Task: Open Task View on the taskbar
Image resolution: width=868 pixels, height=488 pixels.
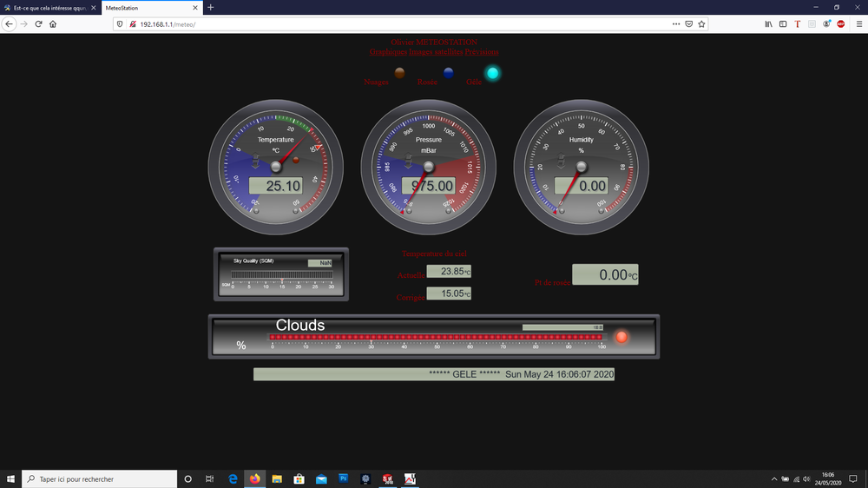Action: 209,478
